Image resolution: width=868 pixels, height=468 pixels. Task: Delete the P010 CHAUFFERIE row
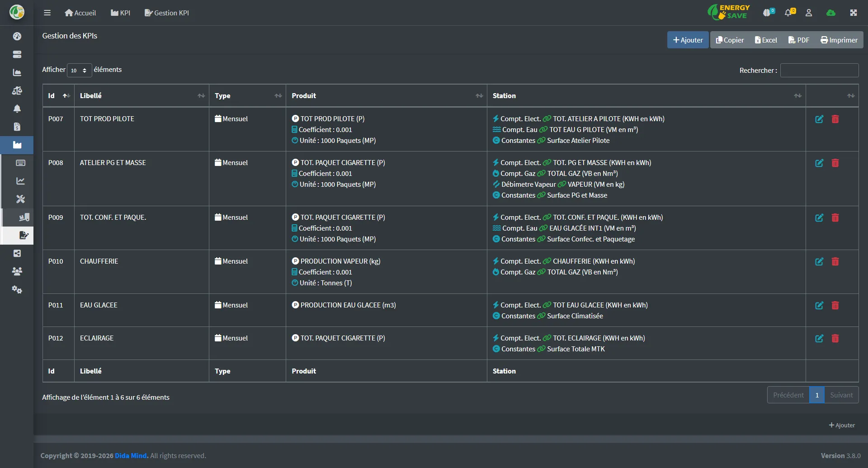click(835, 261)
